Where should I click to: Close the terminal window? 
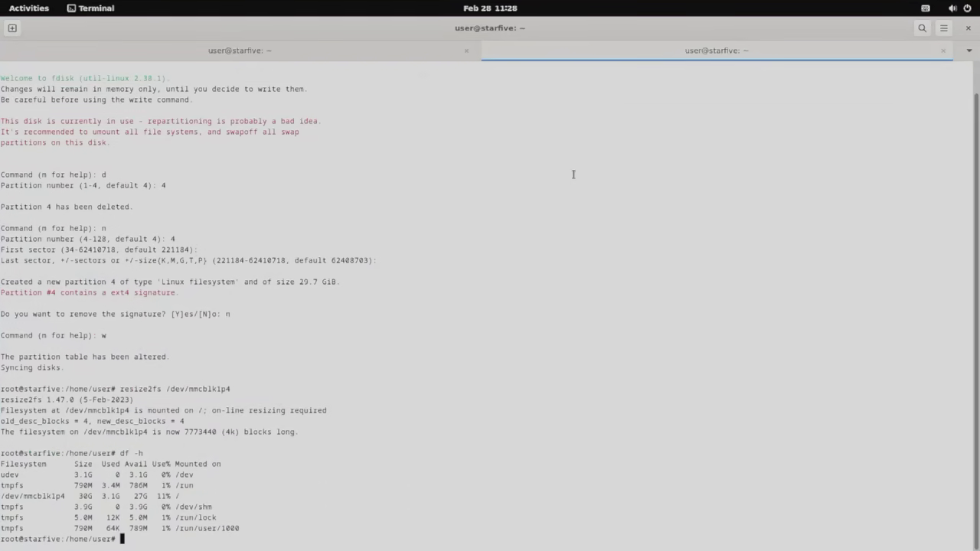click(x=968, y=28)
